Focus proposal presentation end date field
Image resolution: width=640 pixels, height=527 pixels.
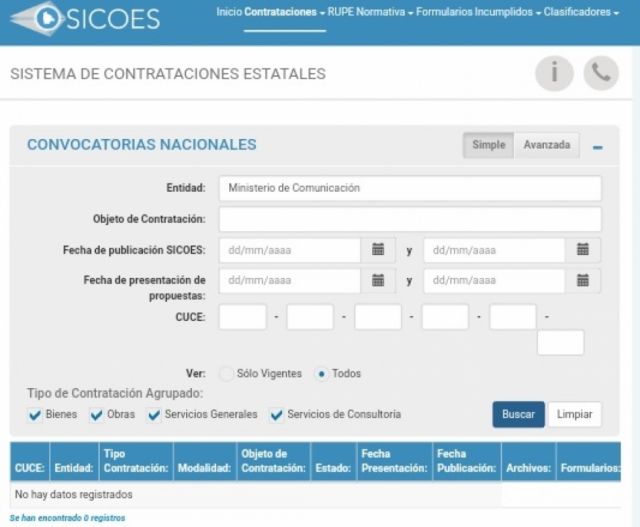point(494,280)
